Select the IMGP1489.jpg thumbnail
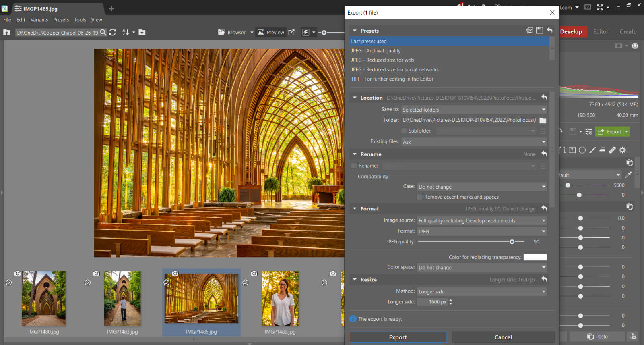 (x=280, y=298)
